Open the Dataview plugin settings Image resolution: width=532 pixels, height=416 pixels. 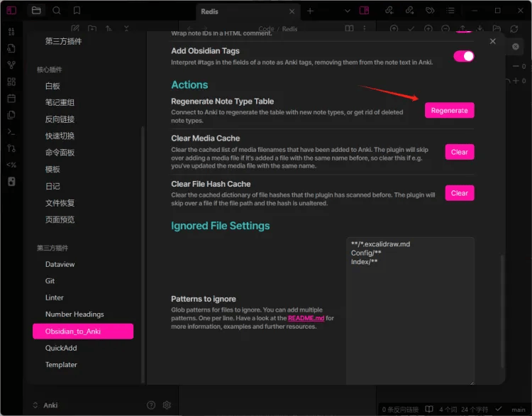83,264
